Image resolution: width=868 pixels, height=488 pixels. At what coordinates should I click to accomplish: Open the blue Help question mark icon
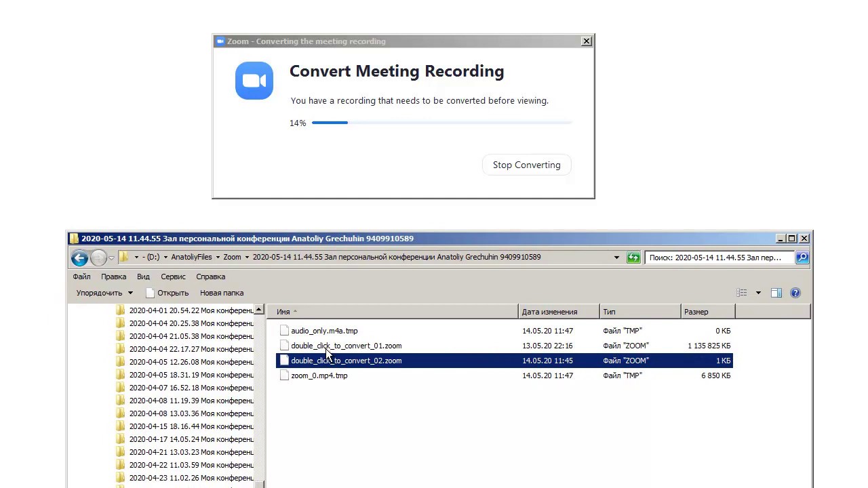(795, 293)
